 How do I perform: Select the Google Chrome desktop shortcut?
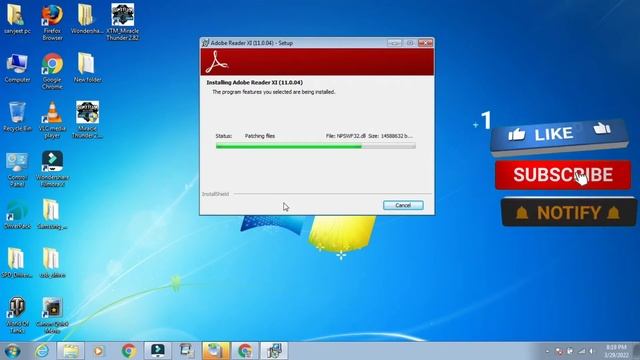52,71
